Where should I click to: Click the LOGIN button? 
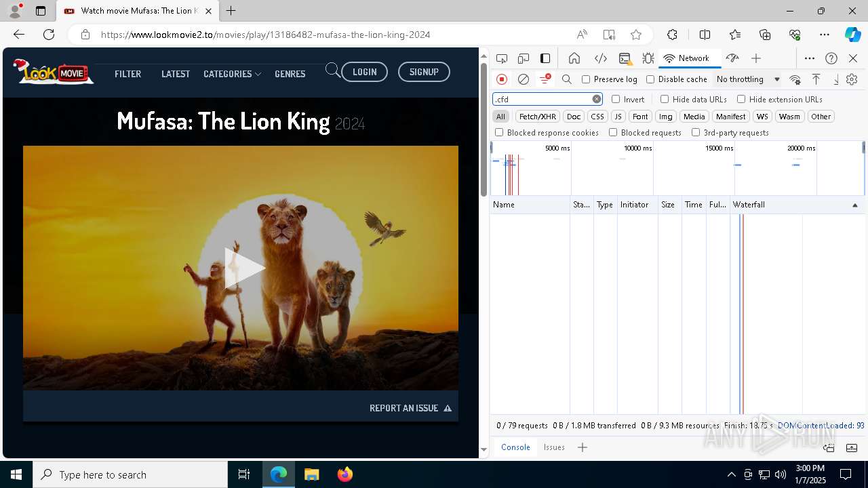tap(365, 72)
